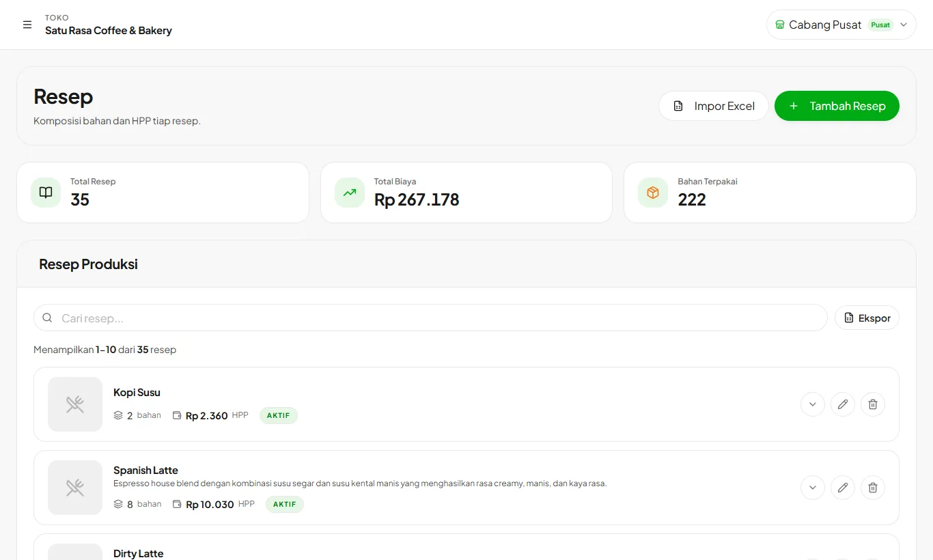Image resolution: width=933 pixels, height=560 pixels.
Task: Click the AKTIF badge on Spanish Latte
Action: pos(285,504)
